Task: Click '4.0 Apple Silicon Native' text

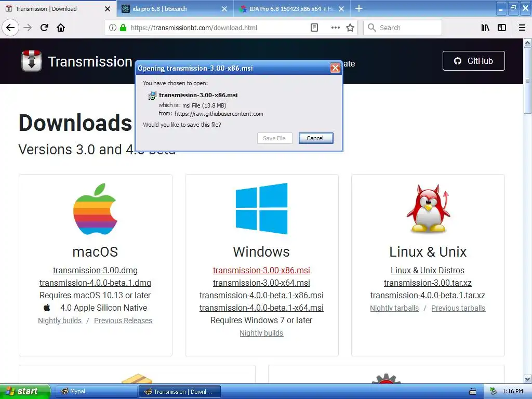Action: click(x=103, y=308)
